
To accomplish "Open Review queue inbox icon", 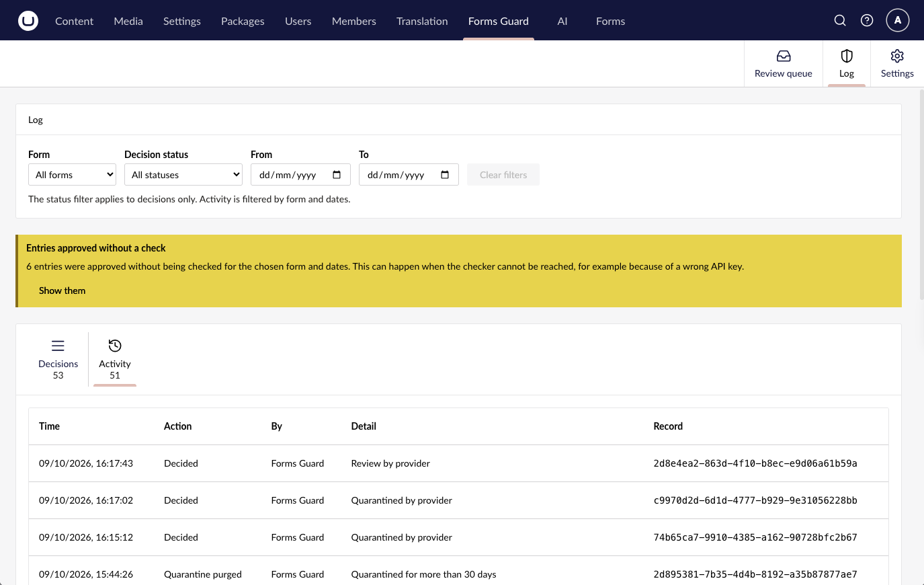I will 784,56.
